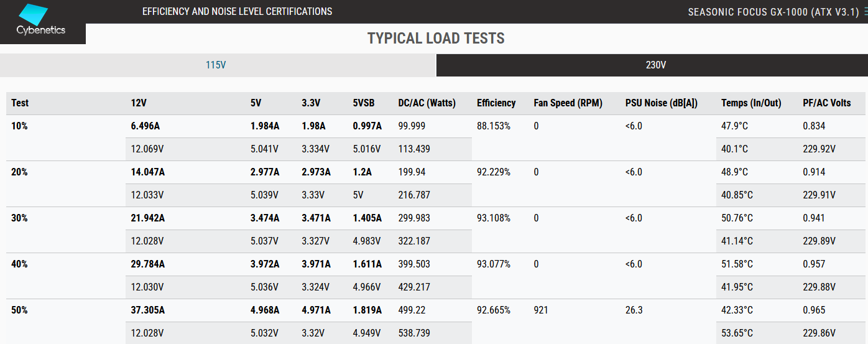Screen dimensions: 868x344
Task: Click the 216.787 AC watts value
Action: tap(414, 195)
